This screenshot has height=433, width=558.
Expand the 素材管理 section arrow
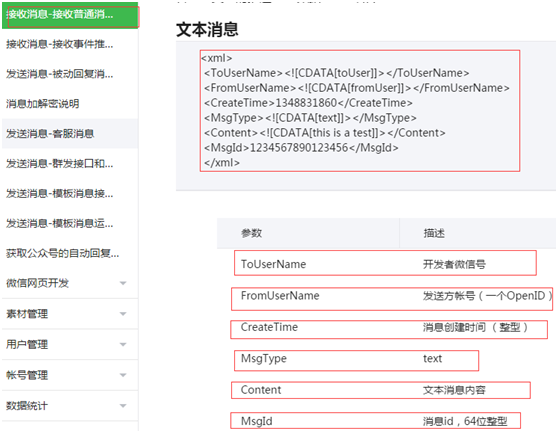coord(123,314)
